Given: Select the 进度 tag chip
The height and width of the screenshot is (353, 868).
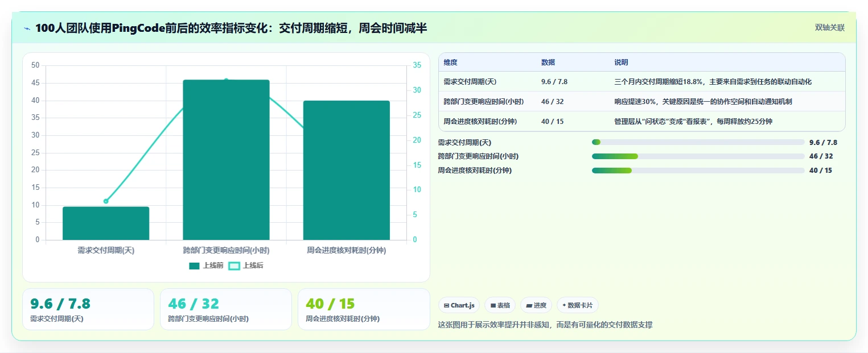Looking at the screenshot, I should tap(536, 305).
